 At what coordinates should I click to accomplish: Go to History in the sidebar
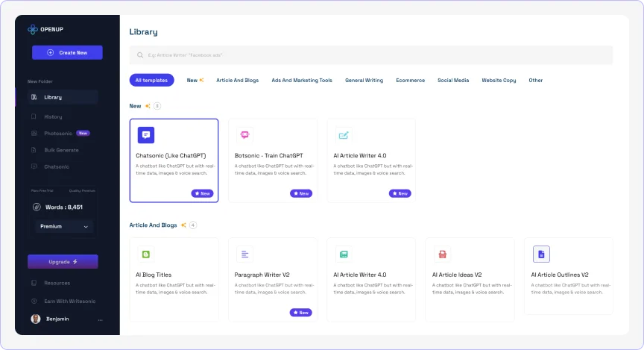tap(53, 116)
